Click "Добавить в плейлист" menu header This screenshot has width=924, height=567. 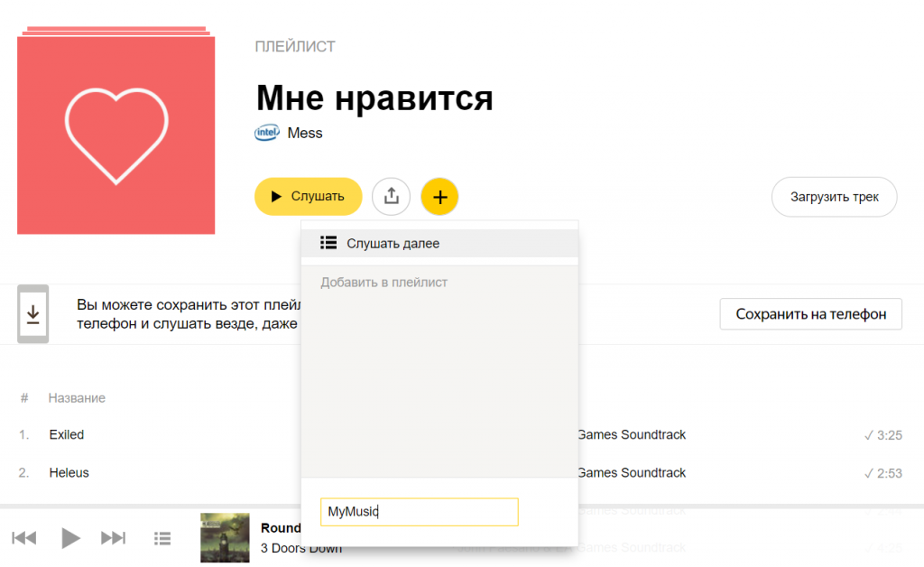pyautogui.click(x=384, y=283)
